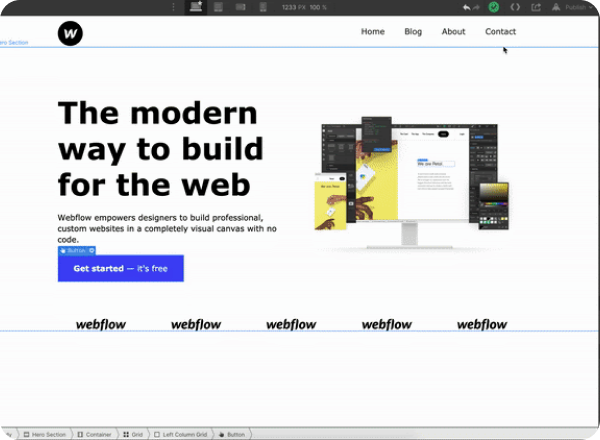Screen dimensions: 600x440
Task: Select Grid in breadcrumb bar
Action: [133, 434]
